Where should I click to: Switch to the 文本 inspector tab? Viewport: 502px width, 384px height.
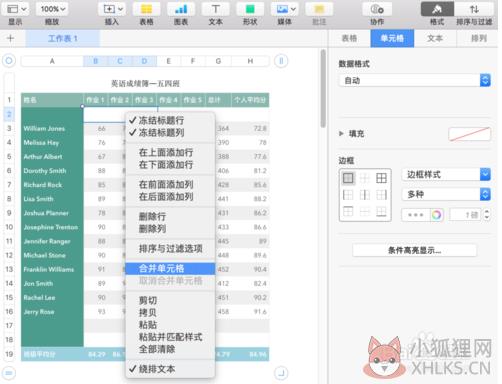[435, 38]
